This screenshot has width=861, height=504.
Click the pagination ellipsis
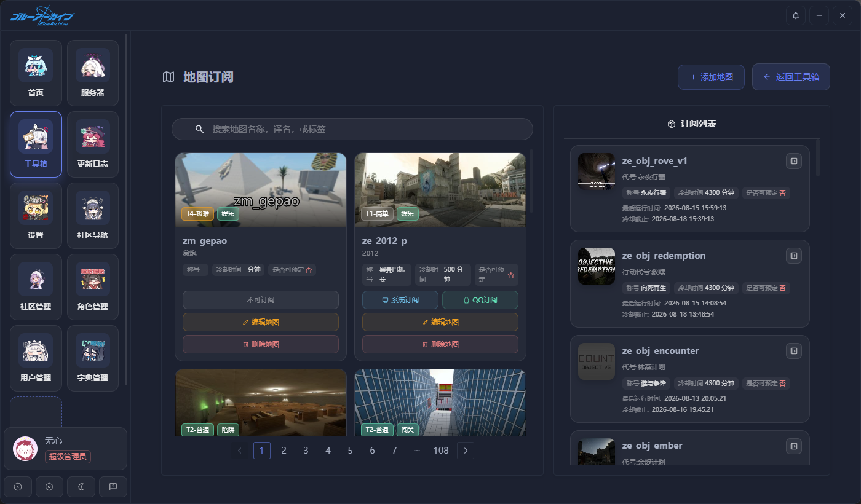pos(417,451)
